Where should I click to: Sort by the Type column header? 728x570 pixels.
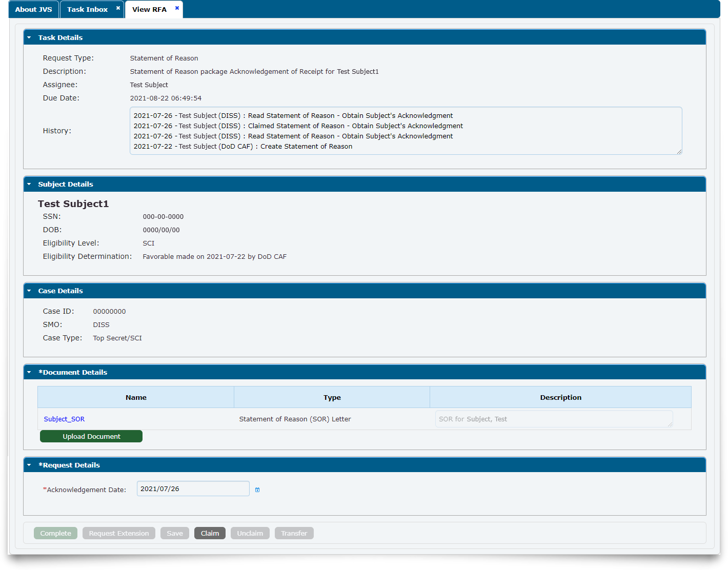coord(332,397)
